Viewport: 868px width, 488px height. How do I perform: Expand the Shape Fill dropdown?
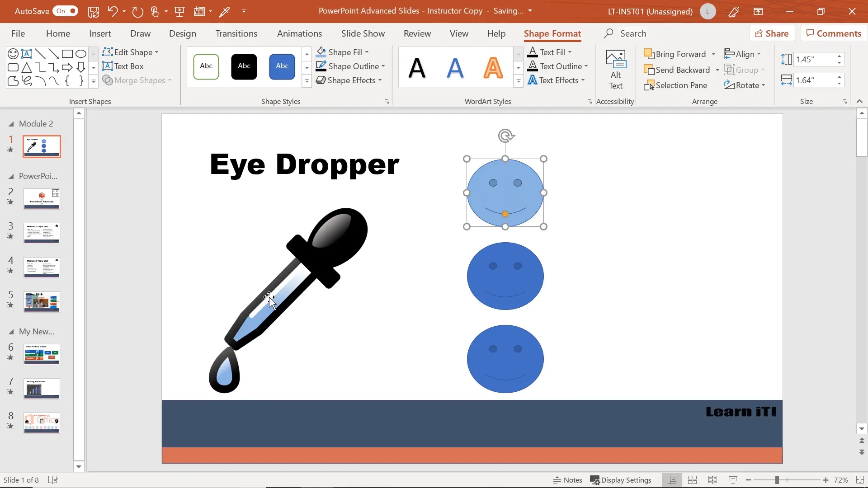pos(367,52)
